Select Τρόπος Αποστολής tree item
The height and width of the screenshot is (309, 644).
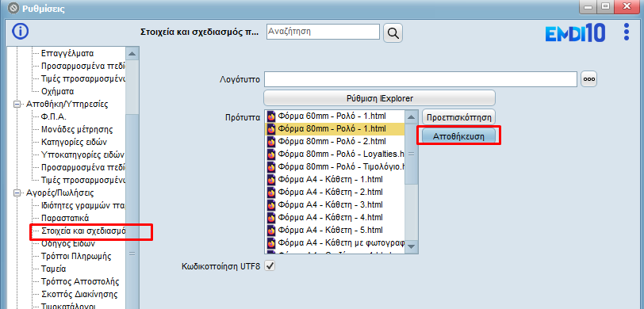81,282
